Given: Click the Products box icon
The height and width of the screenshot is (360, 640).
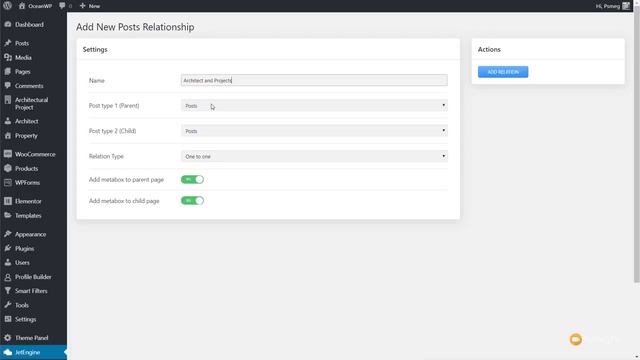Looking at the screenshot, I should [8, 169].
